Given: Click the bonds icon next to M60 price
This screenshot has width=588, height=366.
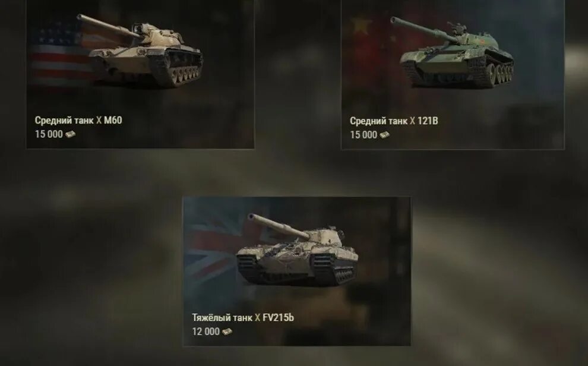Looking at the screenshot, I should (70, 134).
